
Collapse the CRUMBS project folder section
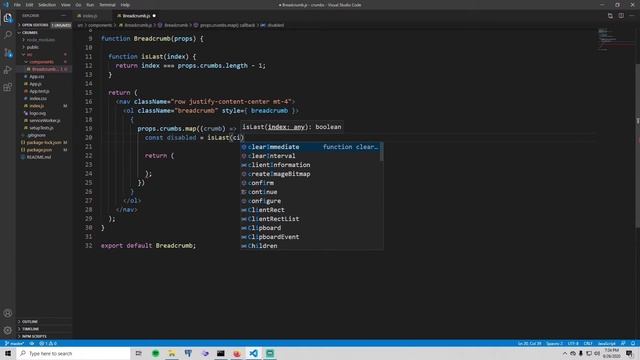point(44,33)
